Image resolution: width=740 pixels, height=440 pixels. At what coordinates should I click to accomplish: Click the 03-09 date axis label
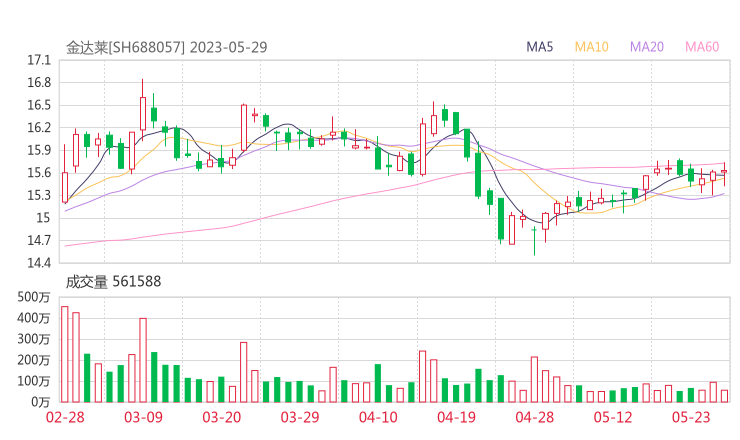click(x=143, y=417)
